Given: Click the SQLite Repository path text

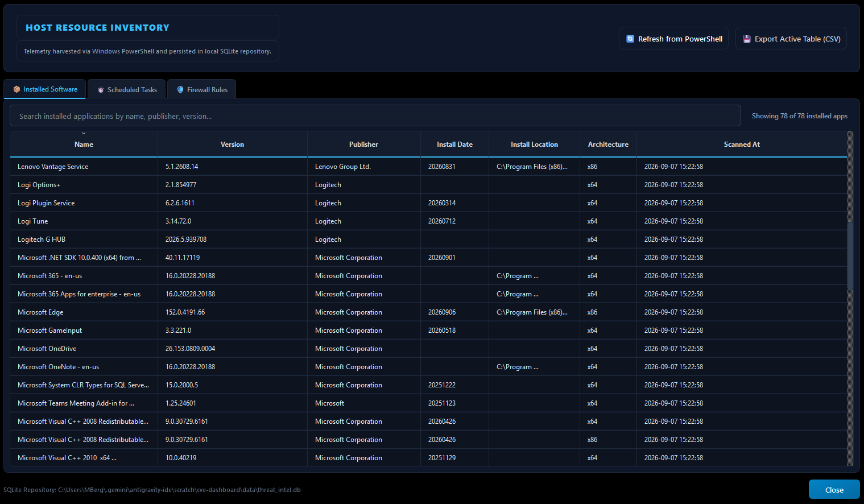Looking at the screenshot, I should pos(152,490).
